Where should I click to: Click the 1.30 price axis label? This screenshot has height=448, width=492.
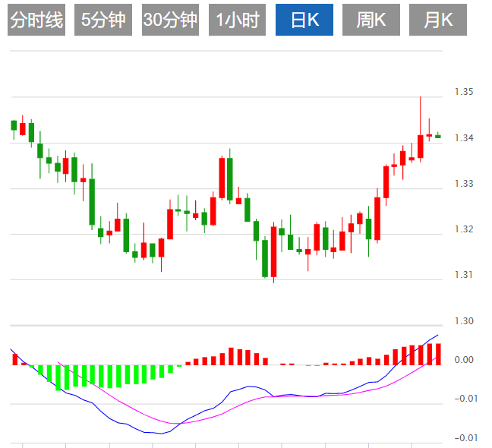(464, 321)
